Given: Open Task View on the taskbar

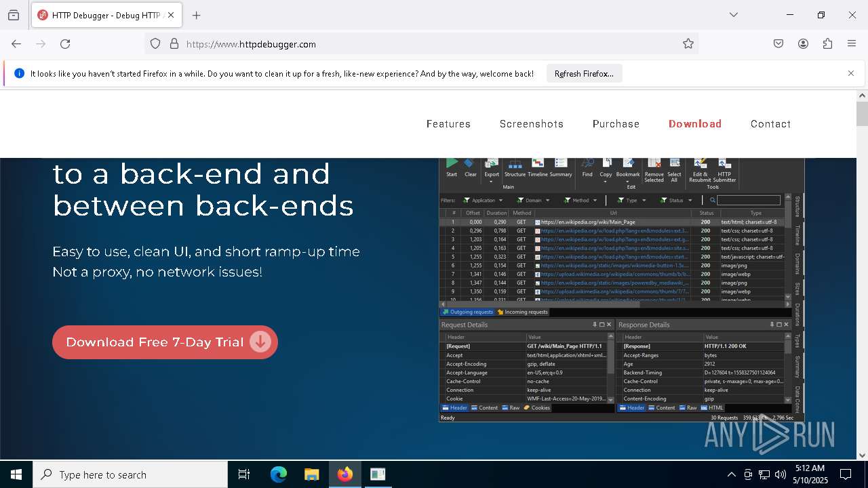Looking at the screenshot, I should click(x=244, y=474).
